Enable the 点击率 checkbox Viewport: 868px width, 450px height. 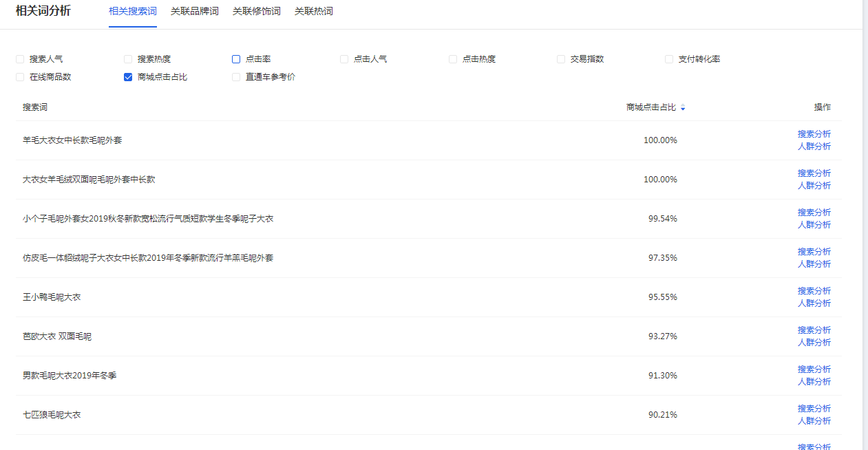[x=236, y=59]
